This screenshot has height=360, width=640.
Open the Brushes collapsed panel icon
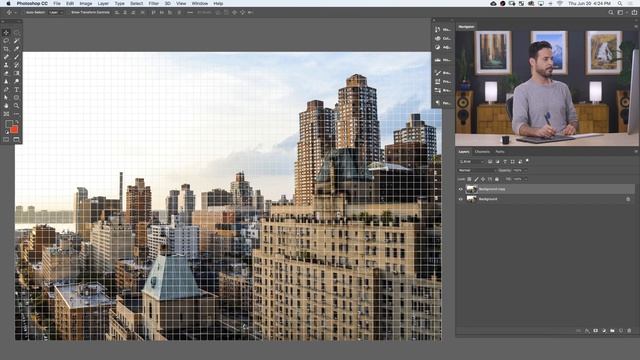(438, 73)
